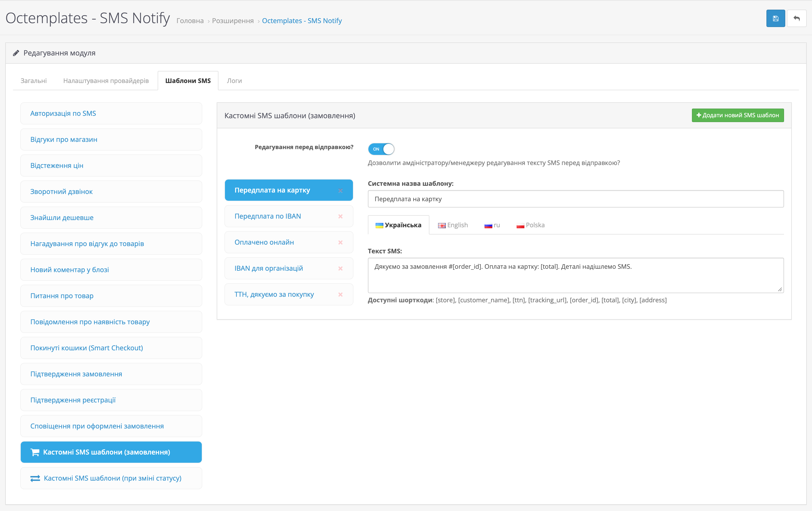Go to 'Розширення' breadcrumb link
This screenshot has width=812, height=511.
pyautogui.click(x=233, y=21)
